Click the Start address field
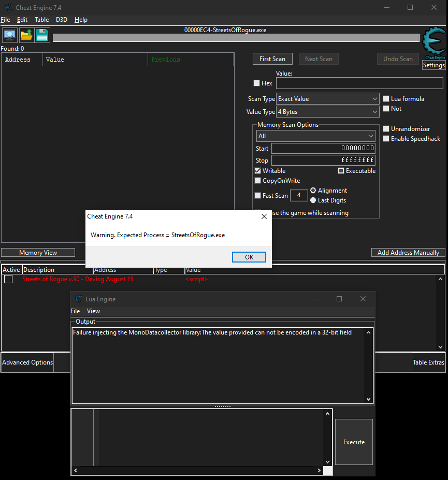This screenshot has height=480, width=448. (323, 148)
